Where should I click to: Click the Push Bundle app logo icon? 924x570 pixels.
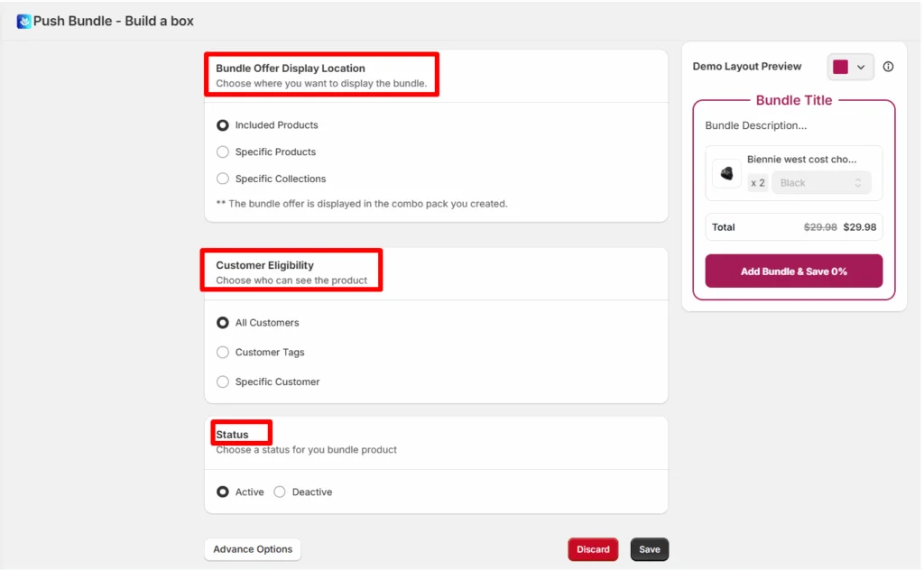pyautogui.click(x=23, y=22)
